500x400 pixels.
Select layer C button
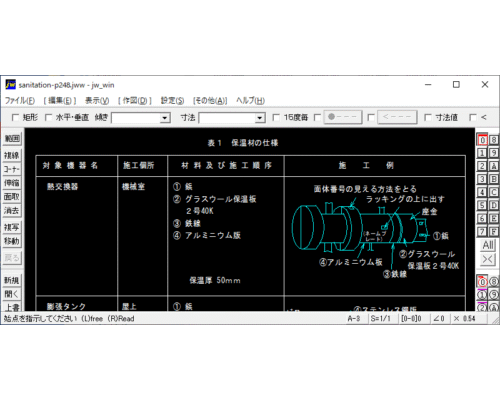pyautogui.click(x=494, y=192)
